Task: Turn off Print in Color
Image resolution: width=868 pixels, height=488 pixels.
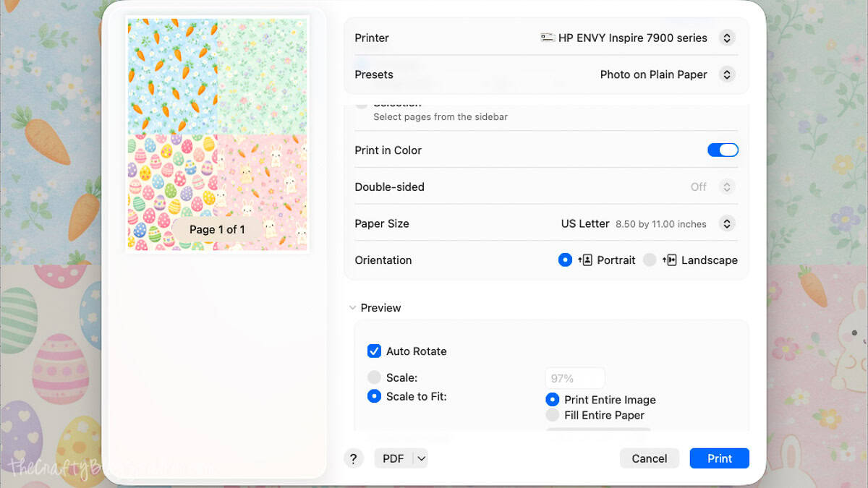Action: point(723,150)
